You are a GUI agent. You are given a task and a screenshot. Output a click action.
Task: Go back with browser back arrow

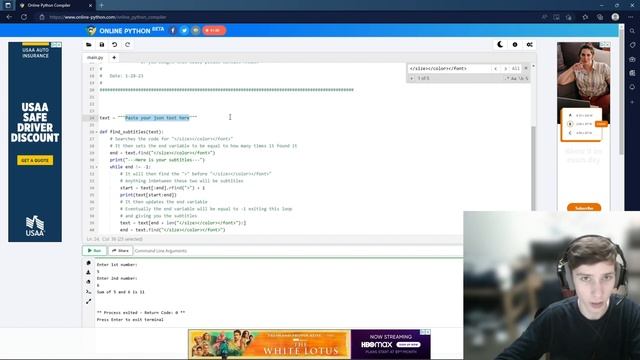click(9, 17)
